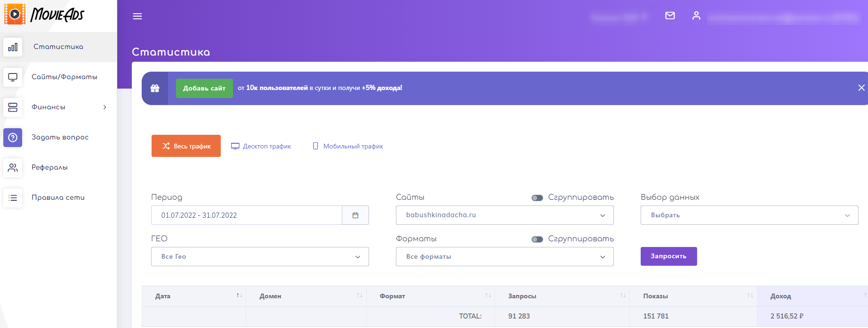Toggle the hamburger menu icon
Viewport: 868px width, 328px height.
click(x=137, y=16)
